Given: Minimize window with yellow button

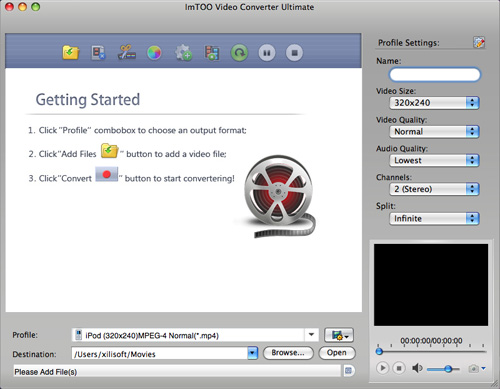Looking at the screenshot, I should pyautogui.click(x=22, y=7).
